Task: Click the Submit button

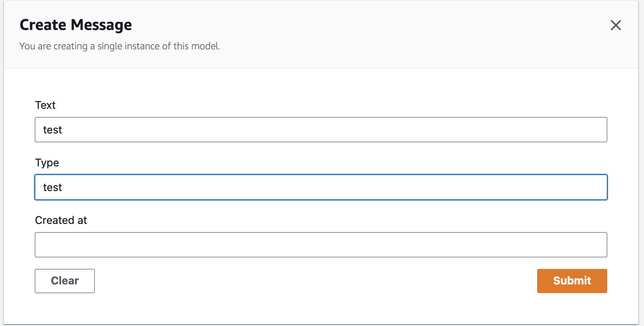Action: tap(572, 281)
